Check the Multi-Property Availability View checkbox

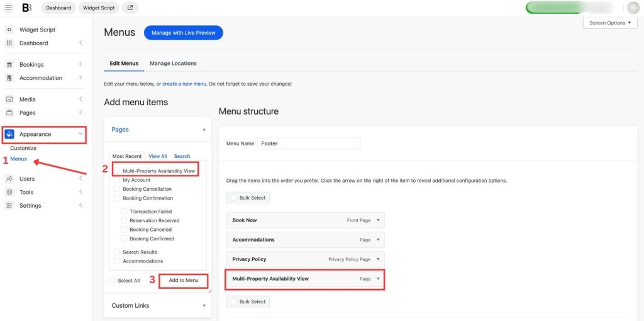coord(118,171)
